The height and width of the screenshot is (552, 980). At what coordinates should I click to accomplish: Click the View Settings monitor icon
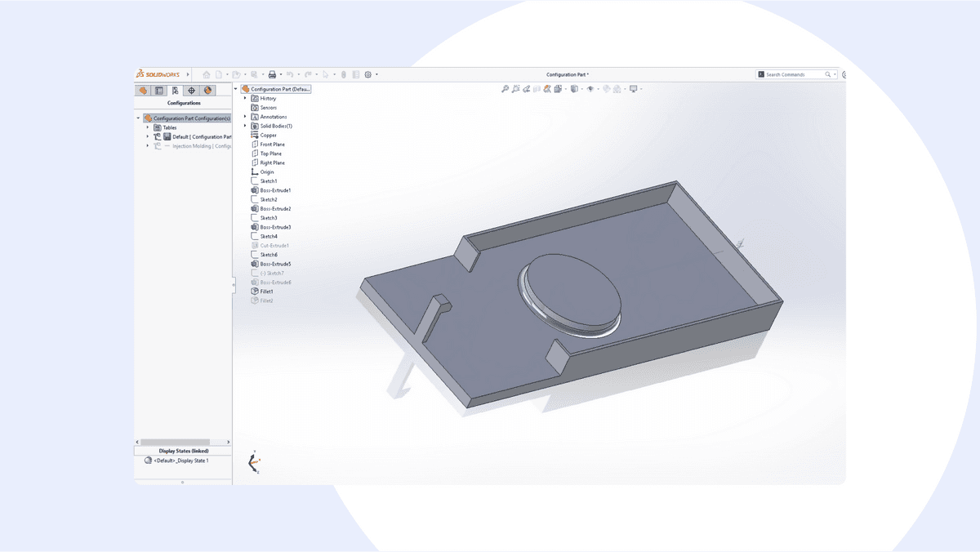tap(633, 88)
